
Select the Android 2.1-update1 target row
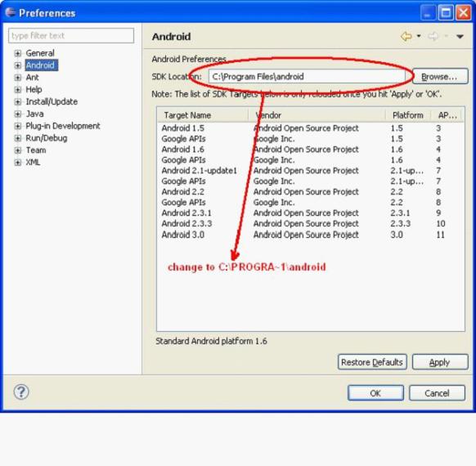pyautogui.click(x=311, y=171)
